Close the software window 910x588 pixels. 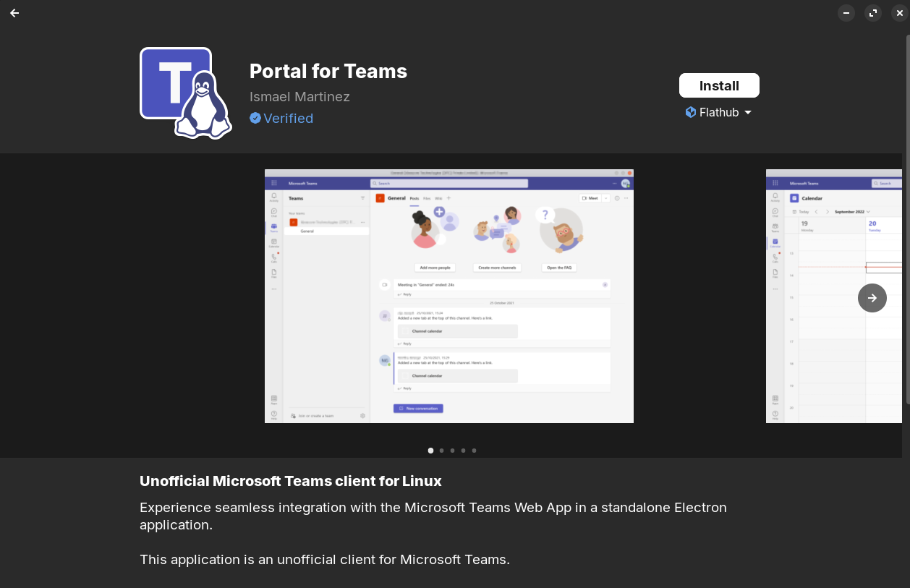point(899,13)
